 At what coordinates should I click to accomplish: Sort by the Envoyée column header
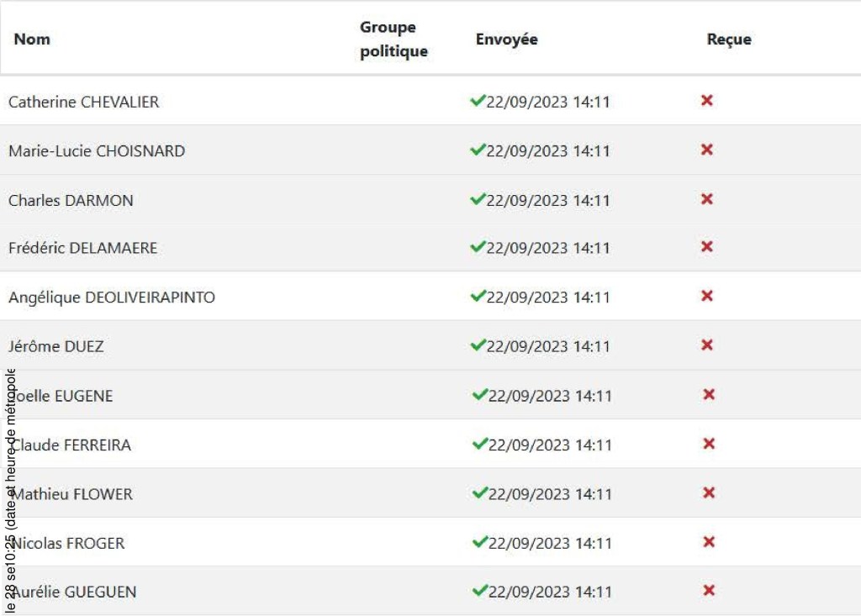[x=507, y=39]
